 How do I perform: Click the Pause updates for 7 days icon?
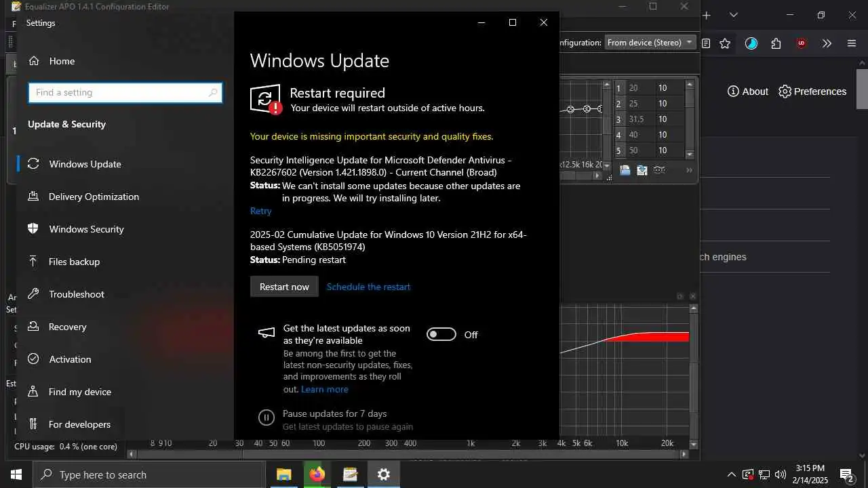click(267, 418)
